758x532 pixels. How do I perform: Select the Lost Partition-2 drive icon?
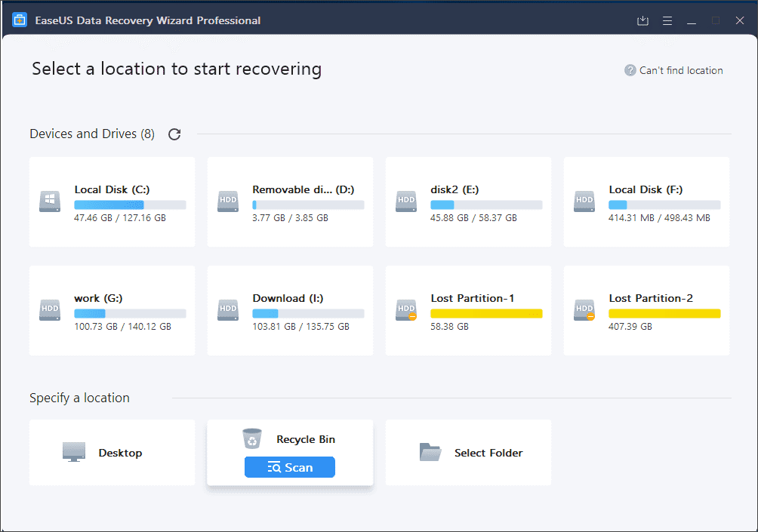pyautogui.click(x=584, y=310)
